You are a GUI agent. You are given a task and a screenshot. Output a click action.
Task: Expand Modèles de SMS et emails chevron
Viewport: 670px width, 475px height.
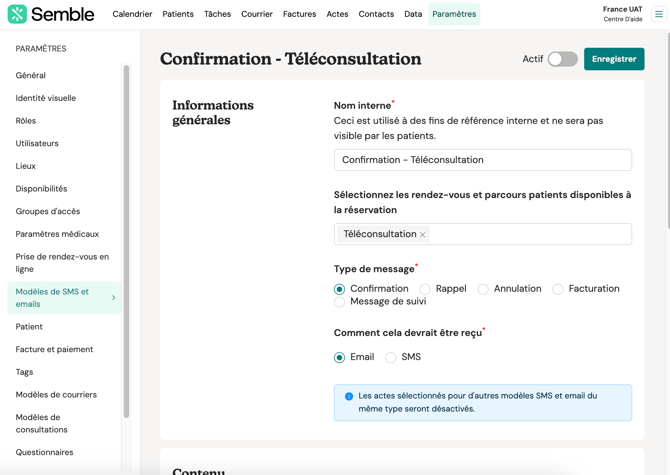click(x=113, y=298)
